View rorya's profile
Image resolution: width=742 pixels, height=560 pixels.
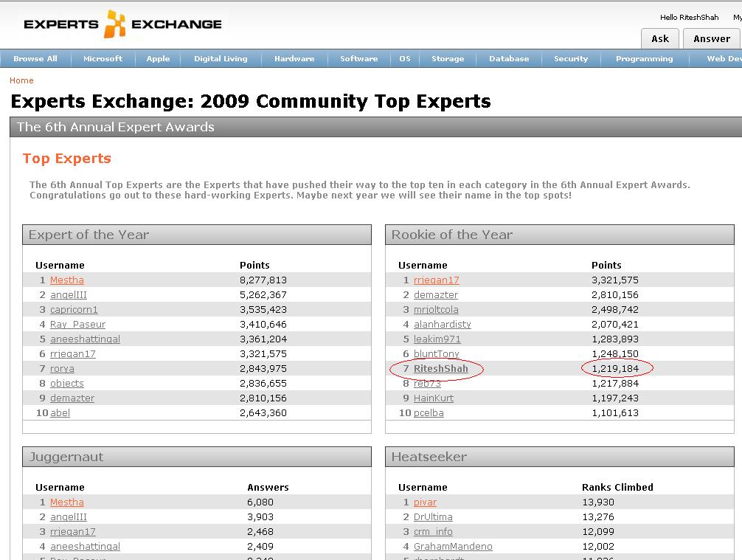(x=62, y=368)
